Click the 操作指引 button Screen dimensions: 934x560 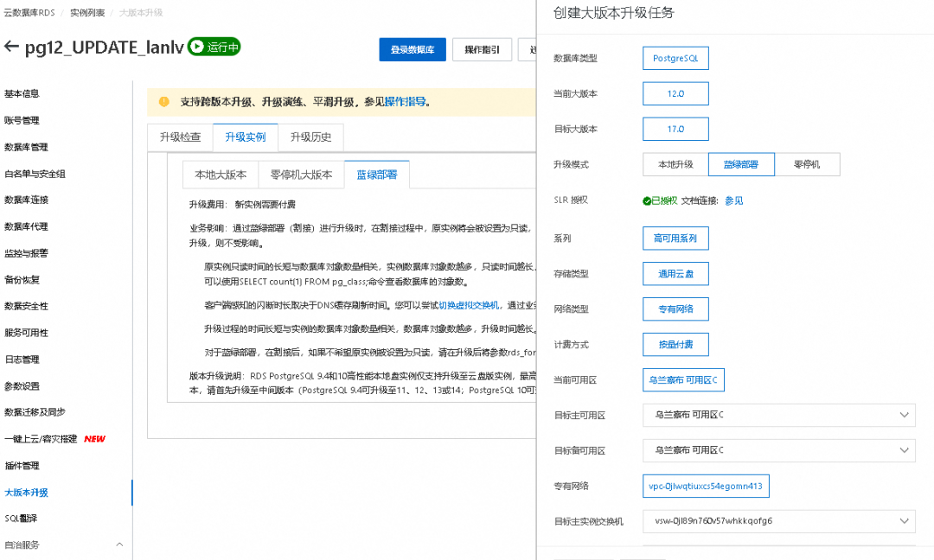point(482,49)
